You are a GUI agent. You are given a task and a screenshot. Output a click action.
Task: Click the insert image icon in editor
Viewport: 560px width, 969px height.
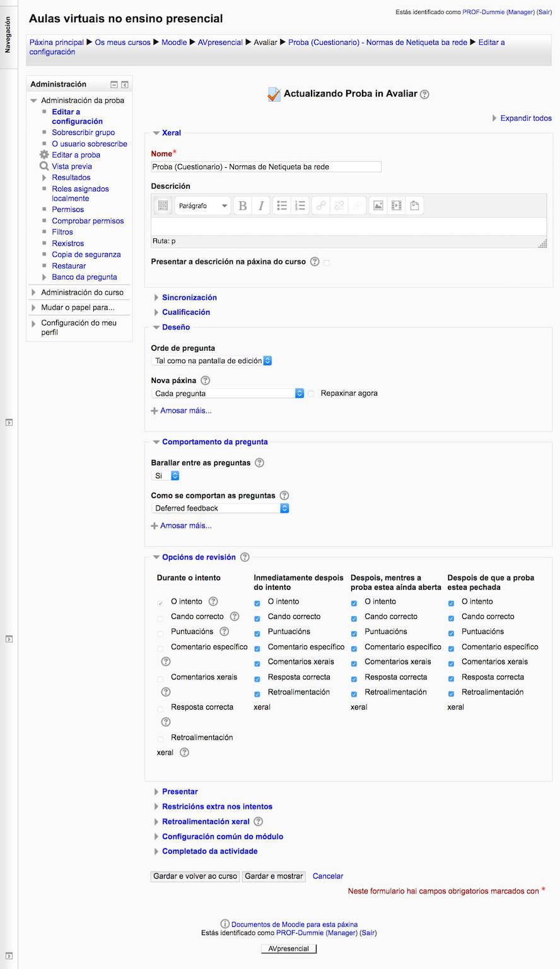pos(378,206)
